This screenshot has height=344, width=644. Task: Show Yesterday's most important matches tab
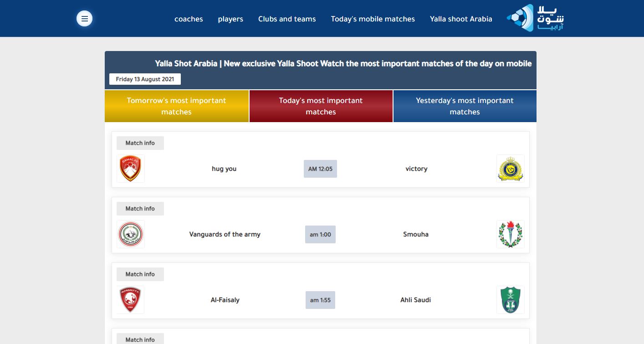point(465,106)
